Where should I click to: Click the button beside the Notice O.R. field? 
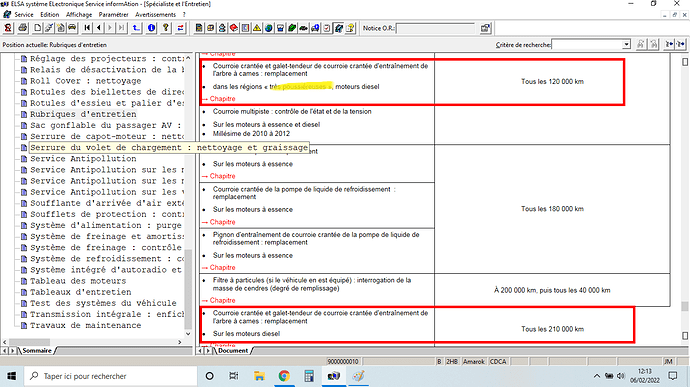[x=485, y=28]
